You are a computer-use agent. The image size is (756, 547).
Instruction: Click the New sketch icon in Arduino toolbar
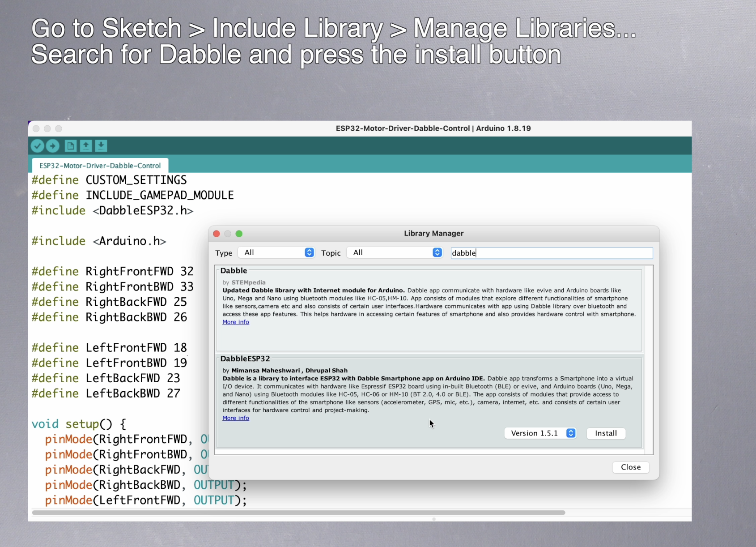click(71, 146)
